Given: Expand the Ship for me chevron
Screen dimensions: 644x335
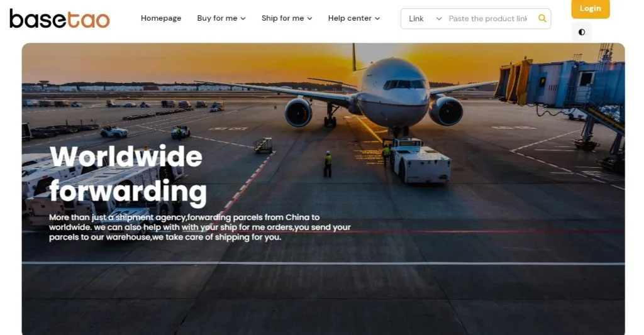Looking at the screenshot, I should pos(309,18).
